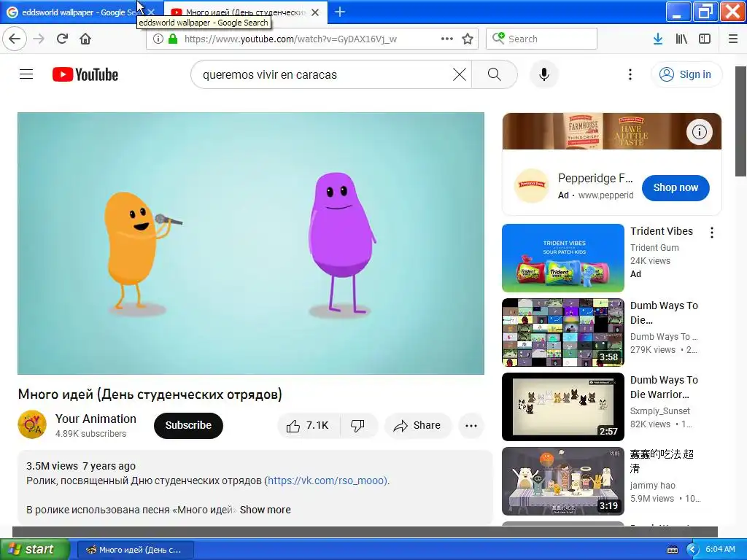Toggle the Firefox sidebar icon

point(705,39)
